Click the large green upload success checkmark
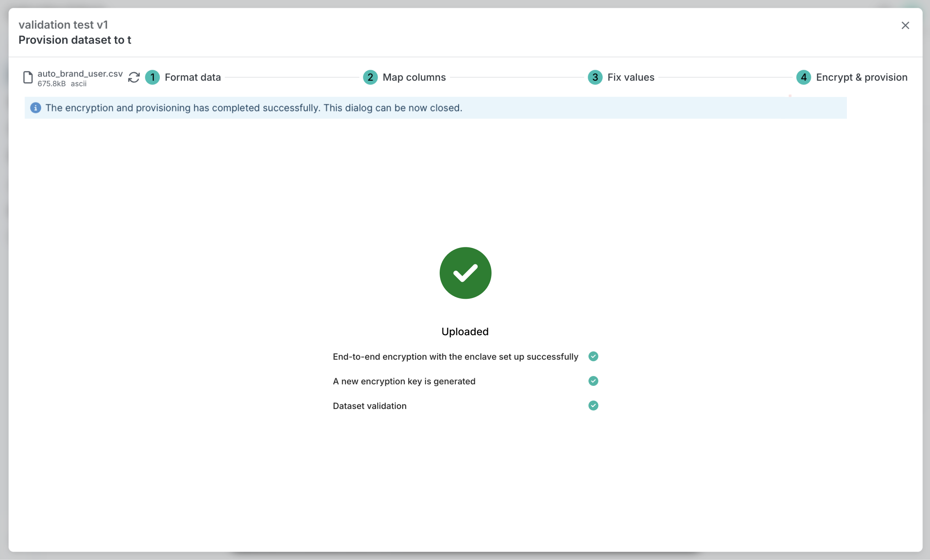The image size is (930, 560). [x=465, y=273]
